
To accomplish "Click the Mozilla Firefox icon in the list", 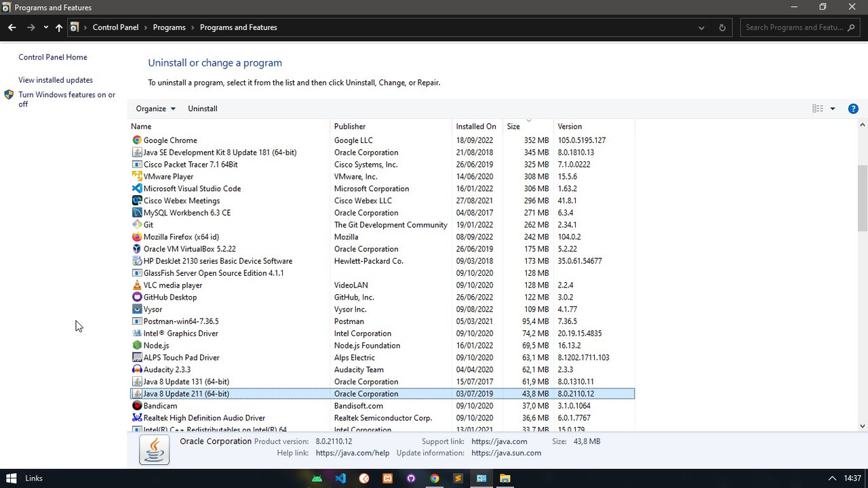I will point(137,237).
